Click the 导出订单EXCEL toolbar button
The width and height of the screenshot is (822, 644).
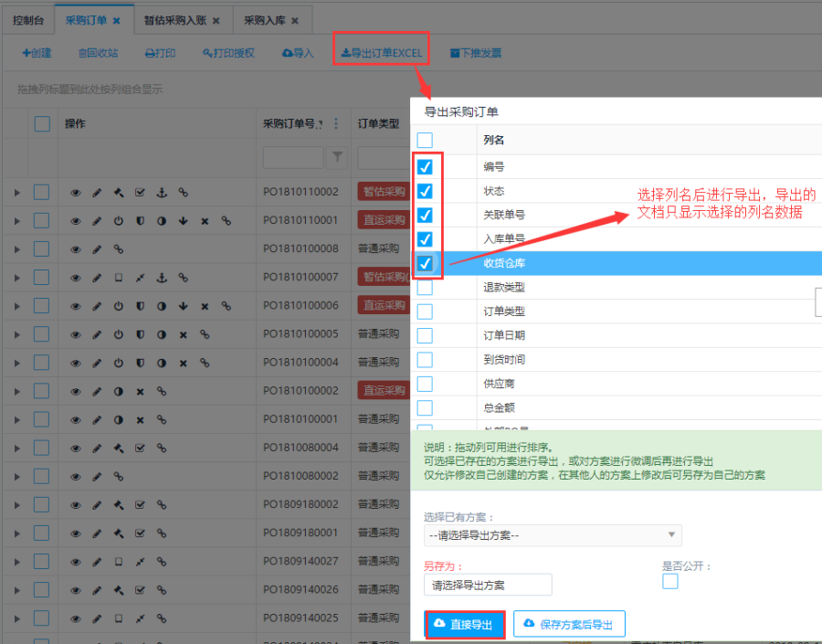(x=382, y=53)
